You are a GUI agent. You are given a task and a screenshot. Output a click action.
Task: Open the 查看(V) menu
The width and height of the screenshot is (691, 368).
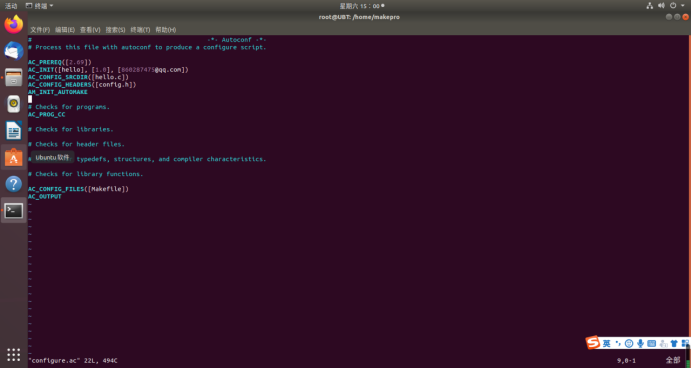point(90,30)
